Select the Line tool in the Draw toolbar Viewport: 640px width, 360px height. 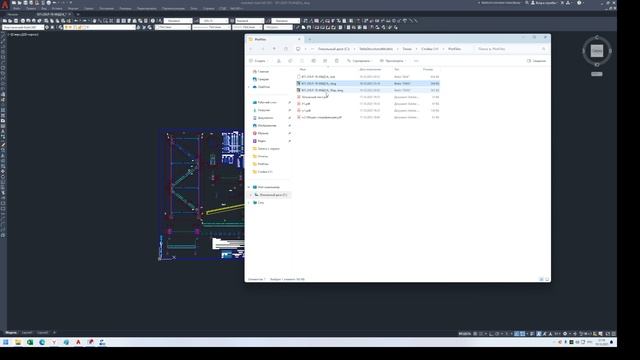click(3, 36)
